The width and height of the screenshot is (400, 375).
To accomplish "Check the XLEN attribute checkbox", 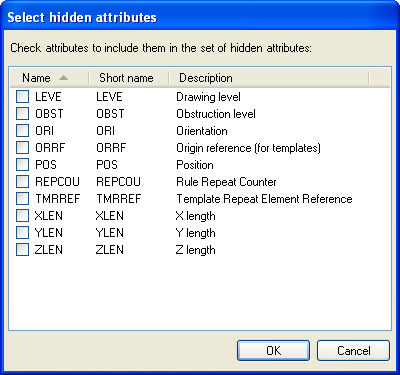I will (x=22, y=216).
